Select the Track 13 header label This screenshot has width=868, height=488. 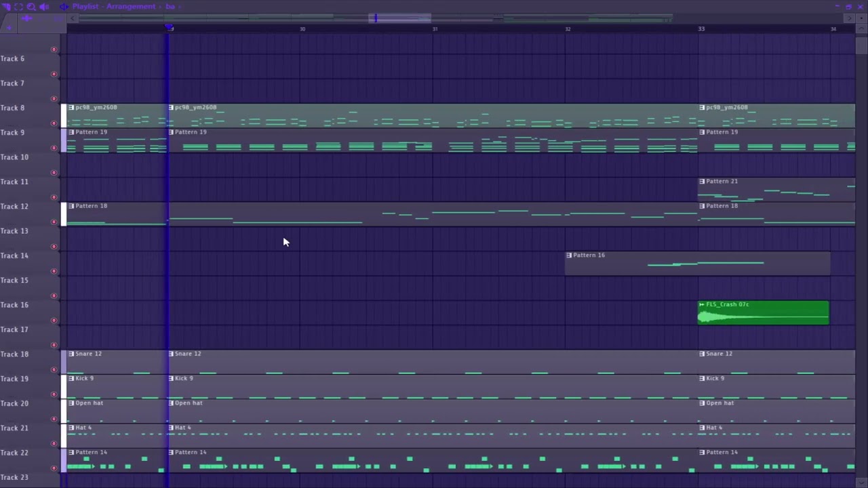tap(14, 231)
